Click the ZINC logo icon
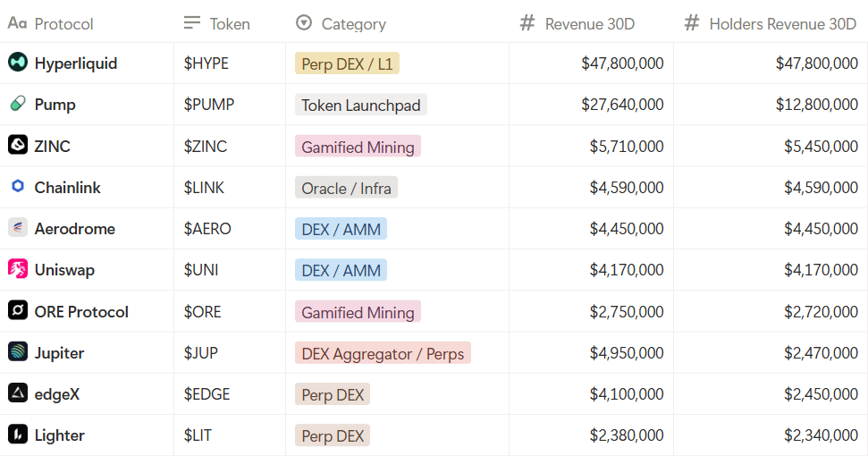This screenshot has width=868, height=456. point(18,145)
